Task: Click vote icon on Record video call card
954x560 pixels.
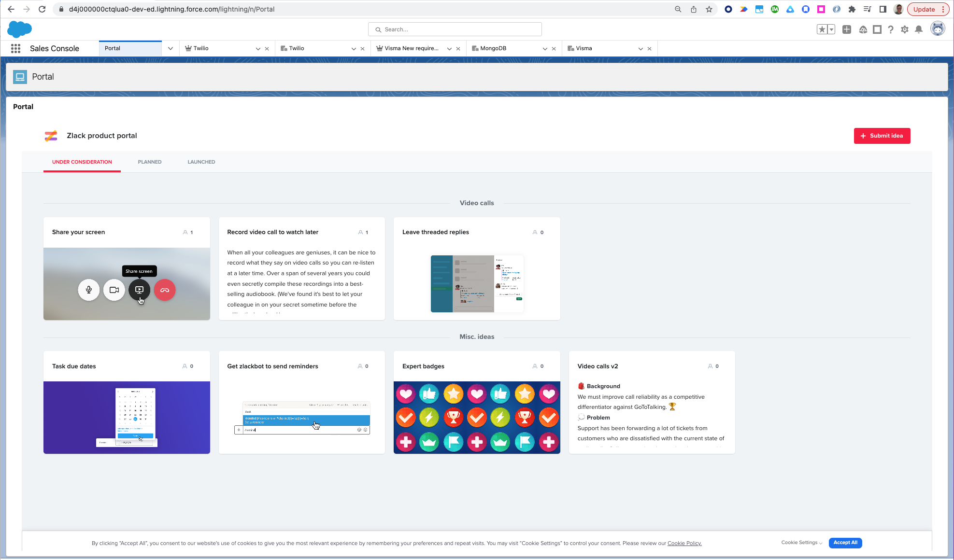Action: tap(360, 232)
